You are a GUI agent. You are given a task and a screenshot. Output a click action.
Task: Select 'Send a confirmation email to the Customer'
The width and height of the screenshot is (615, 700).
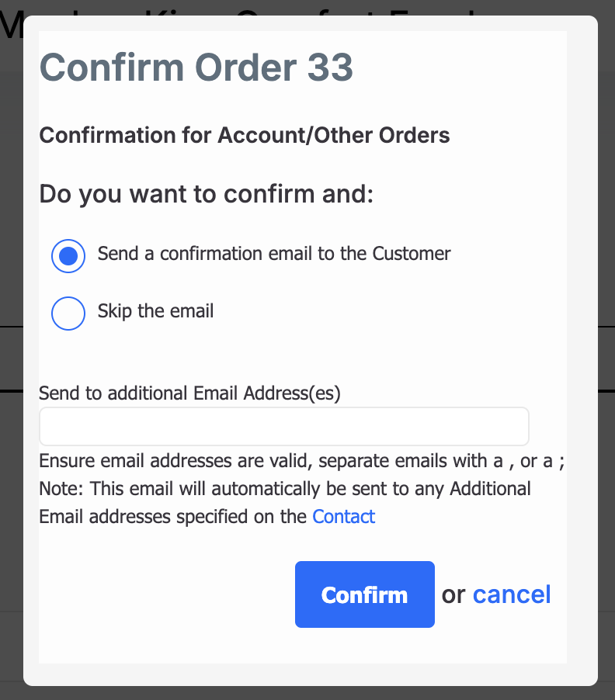68,255
